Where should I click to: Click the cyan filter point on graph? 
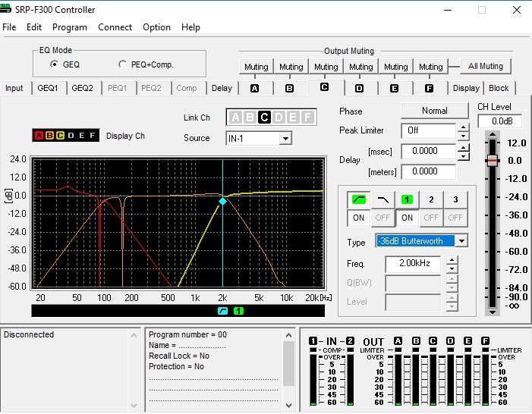[x=222, y=201]
